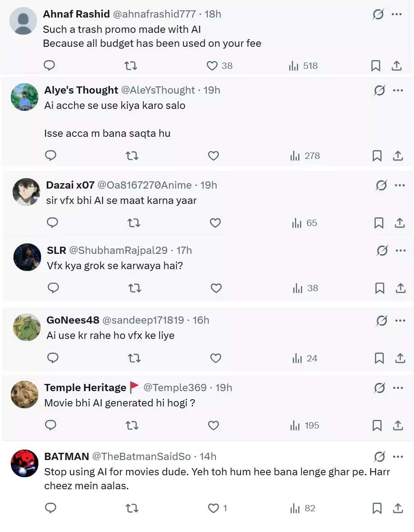Open the more options menu on Ahnaf's tweet
This screenshot has height=532, width=414.
(x=398, y=14)
